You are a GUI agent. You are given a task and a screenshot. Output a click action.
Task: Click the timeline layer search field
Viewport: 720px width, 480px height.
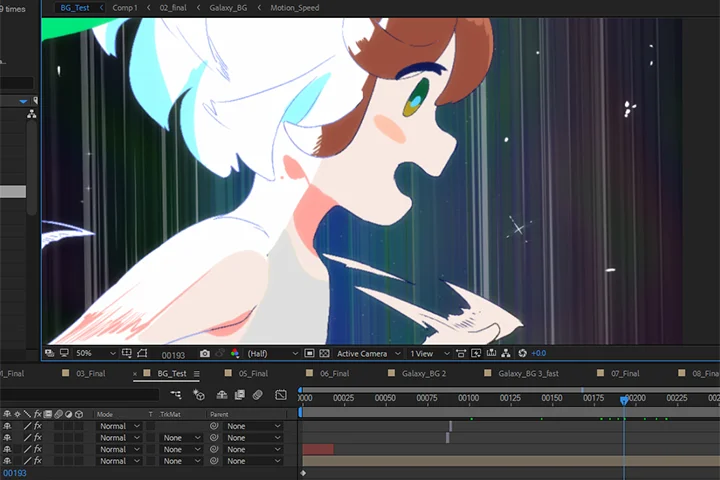(79, 395)
